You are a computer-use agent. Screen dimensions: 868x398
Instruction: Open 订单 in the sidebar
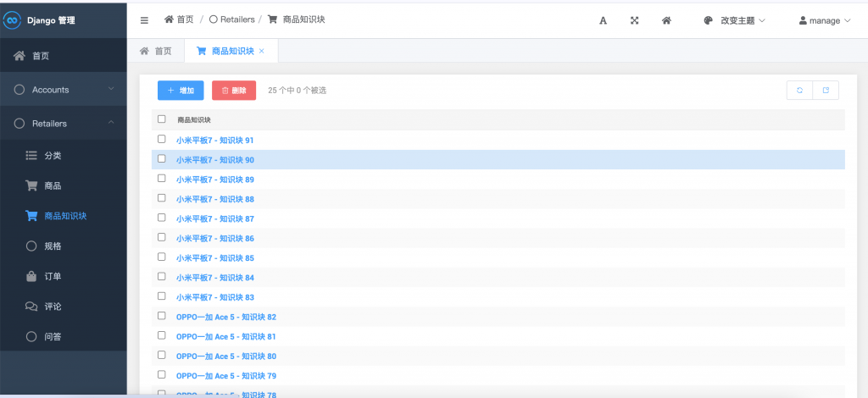tap(63, 276)
